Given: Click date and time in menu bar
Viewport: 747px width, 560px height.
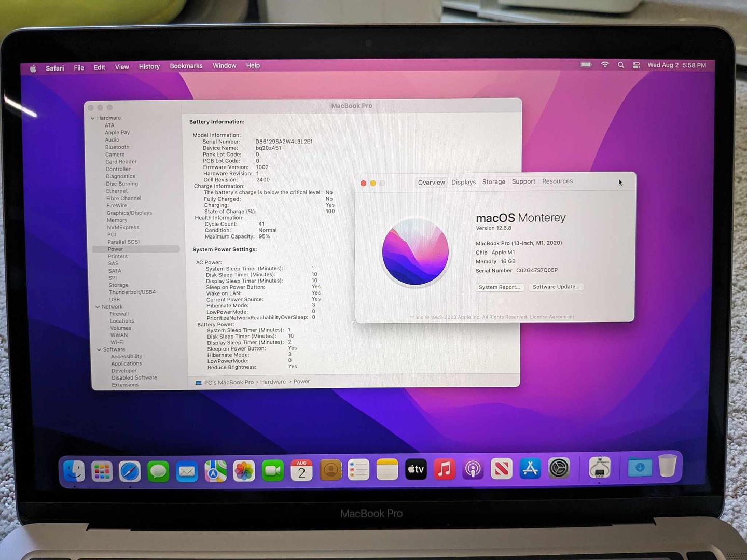Looking at the screenshot, I should coord(677,65).
